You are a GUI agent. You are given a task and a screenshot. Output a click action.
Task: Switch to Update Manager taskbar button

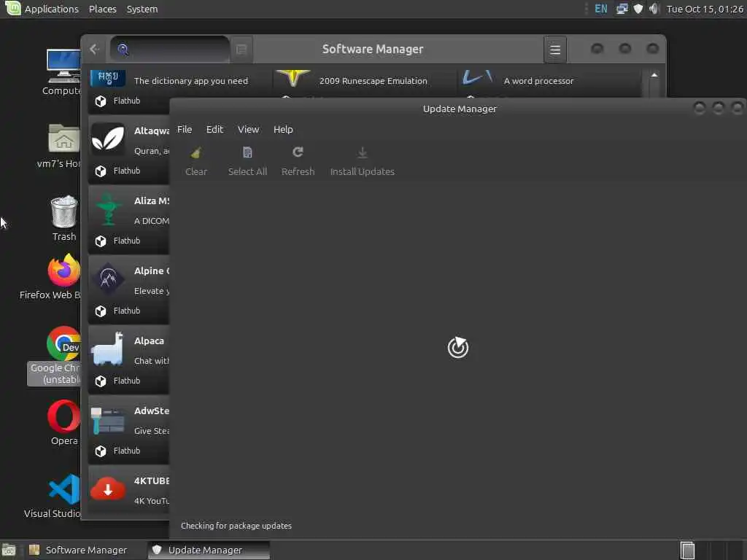209,550
